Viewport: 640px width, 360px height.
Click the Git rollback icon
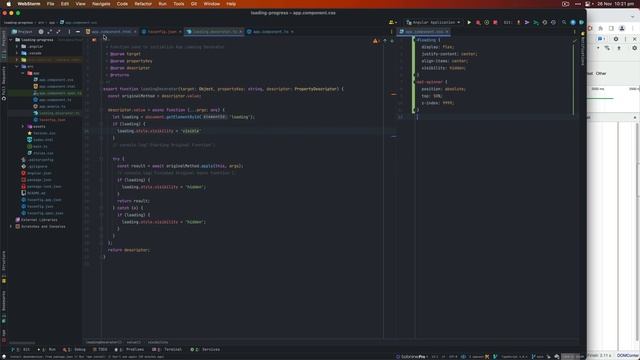coord(553,22)
